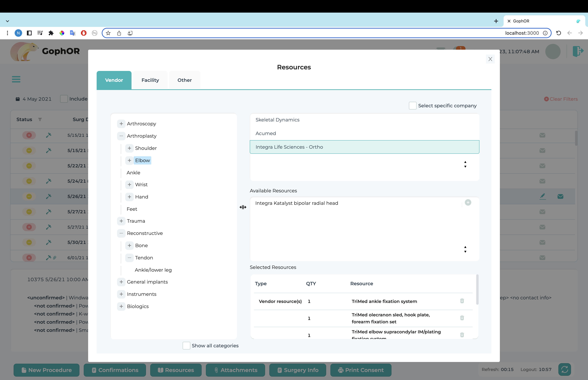The height and width of the screenshot is (380, 588).
Task: Choose Skeletal Dynamics company
Action: [x=364, y=120]
